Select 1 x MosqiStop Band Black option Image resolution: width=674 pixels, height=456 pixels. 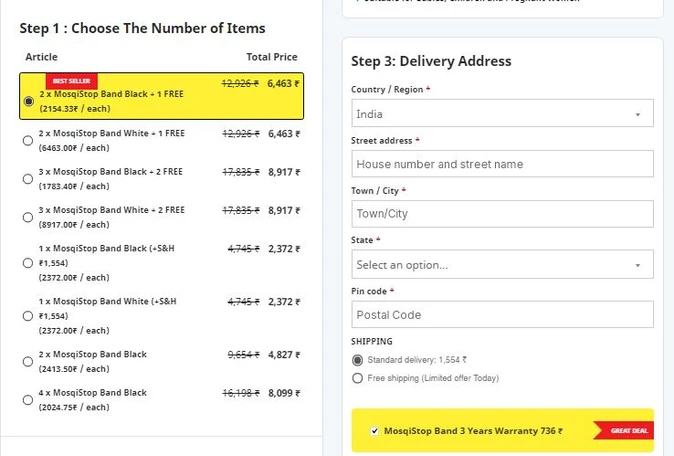[28, 262]
